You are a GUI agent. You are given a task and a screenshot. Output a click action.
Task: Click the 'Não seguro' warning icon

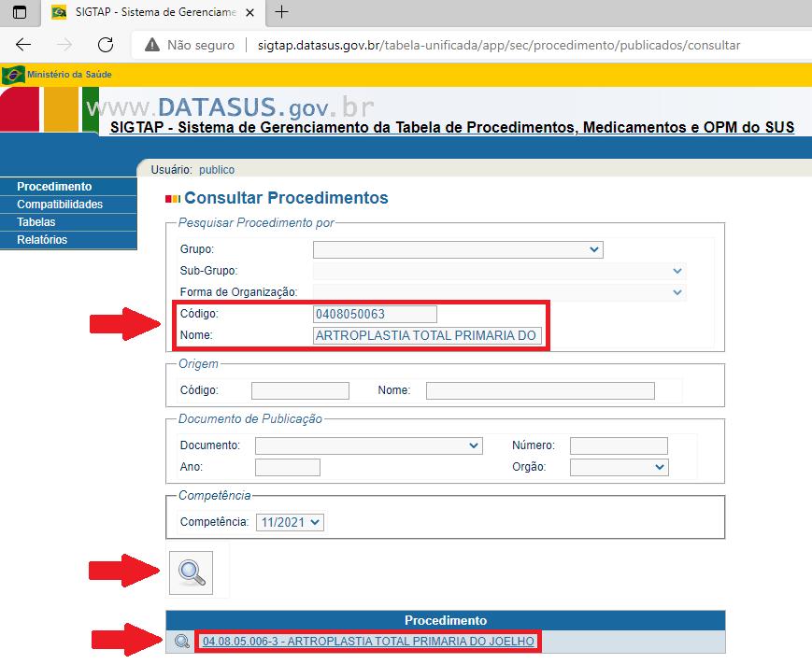[152, 45]
